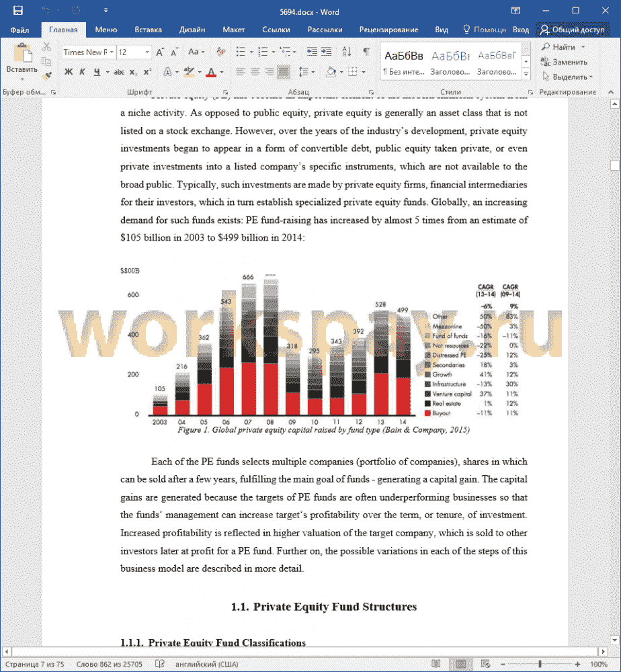Zoom in with the plus button
621x672 pixels.
click(x=578, y=664)
